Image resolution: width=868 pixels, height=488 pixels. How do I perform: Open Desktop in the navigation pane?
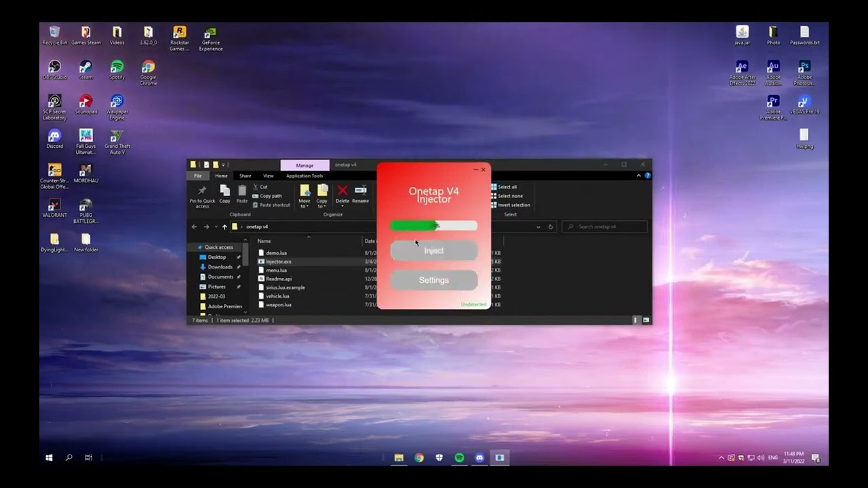(x=217, y=258)
